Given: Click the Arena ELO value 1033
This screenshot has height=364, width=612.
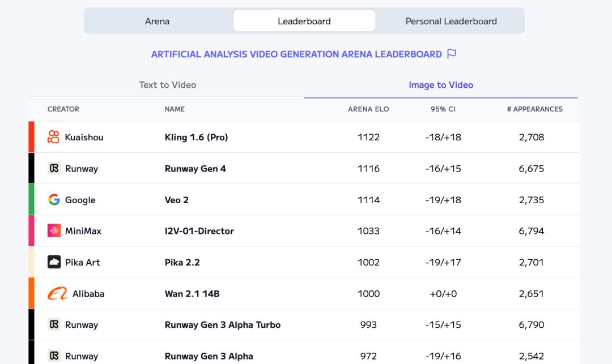Looking at the screenshot, I should pyautogui.click(x=368, y=231).
